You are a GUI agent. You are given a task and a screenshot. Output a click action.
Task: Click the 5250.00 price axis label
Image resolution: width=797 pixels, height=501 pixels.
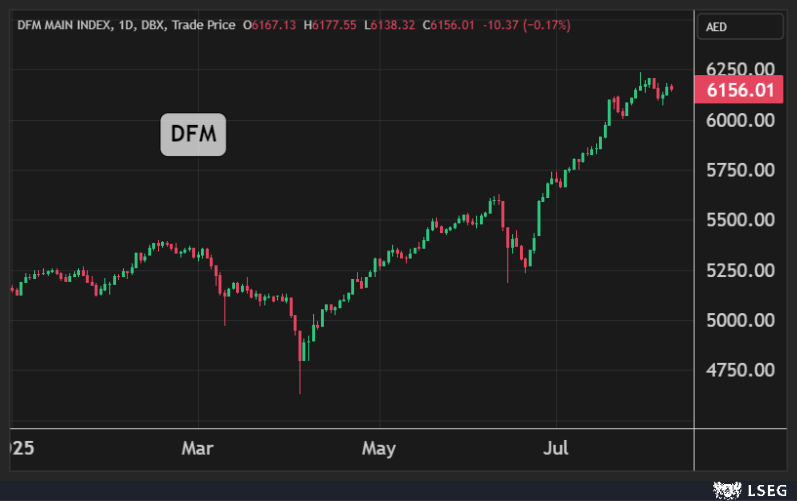coord(740,270)
